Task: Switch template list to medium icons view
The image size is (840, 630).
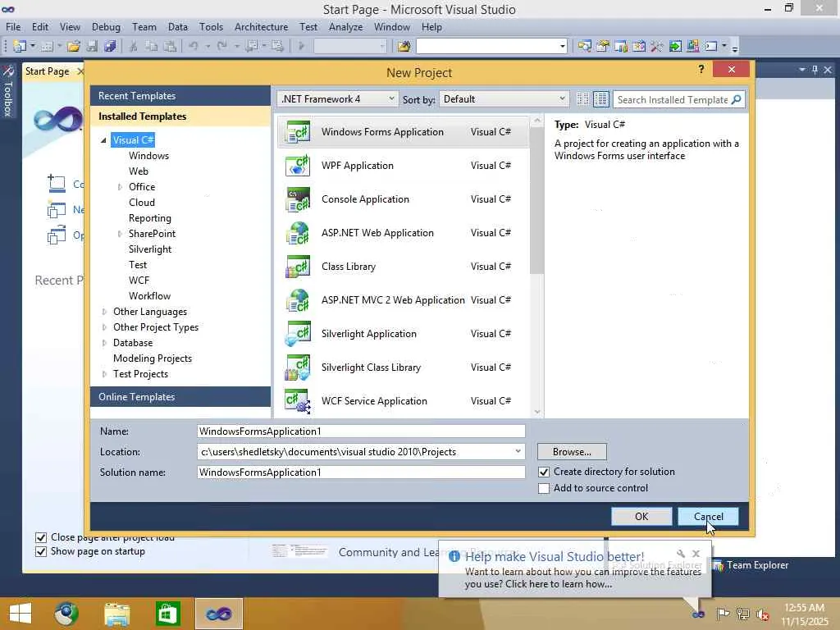Action: coord(601,99)
